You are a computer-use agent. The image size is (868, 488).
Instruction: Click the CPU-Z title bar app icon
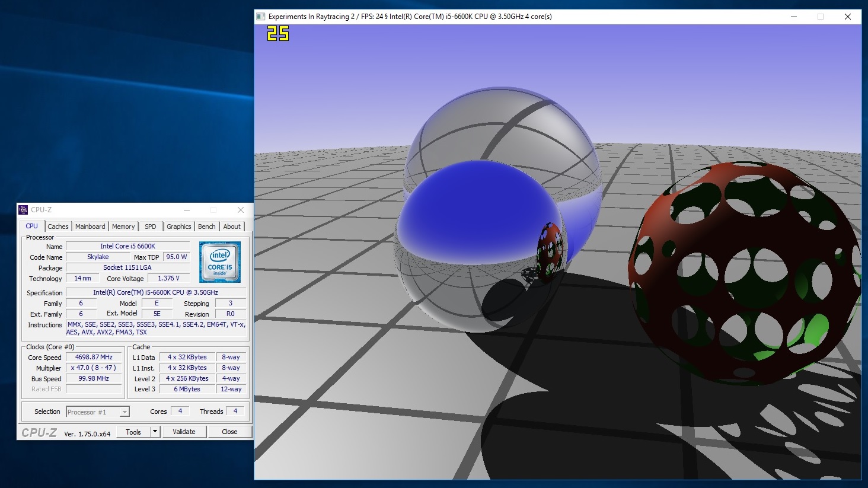(x=23, y=210)
